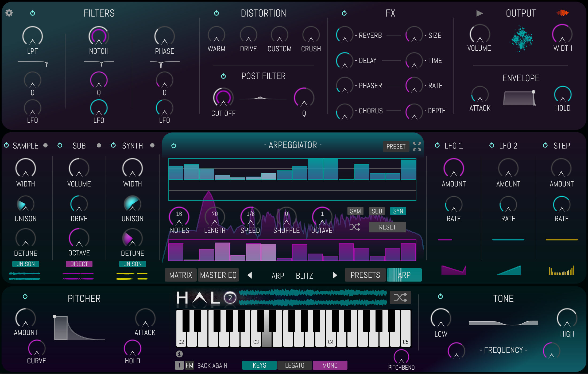The image size is (588, 374).
Task: Click the red waveform icon in Output
Action: [x=562, y=13]
